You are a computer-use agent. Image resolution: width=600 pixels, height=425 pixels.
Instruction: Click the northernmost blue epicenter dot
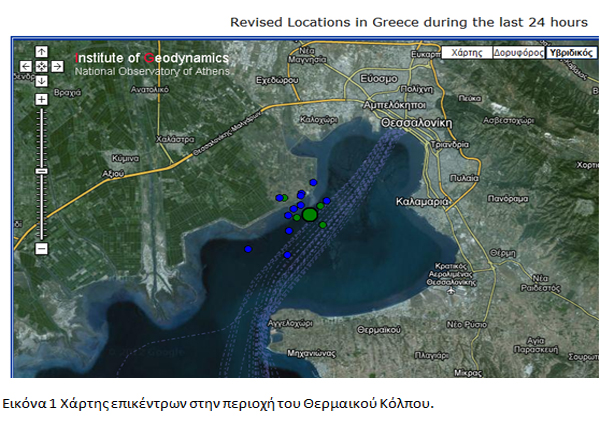click(313, 182)
